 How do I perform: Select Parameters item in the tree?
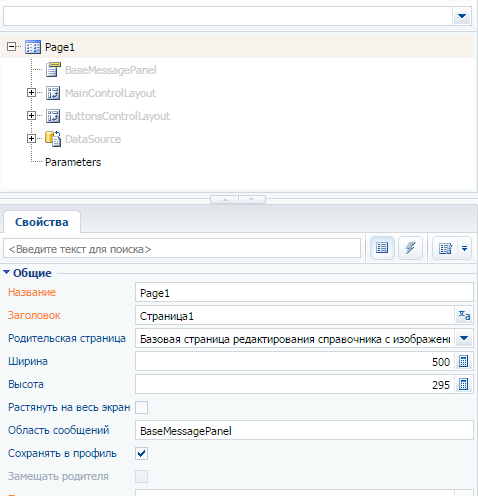click(73, 162)
